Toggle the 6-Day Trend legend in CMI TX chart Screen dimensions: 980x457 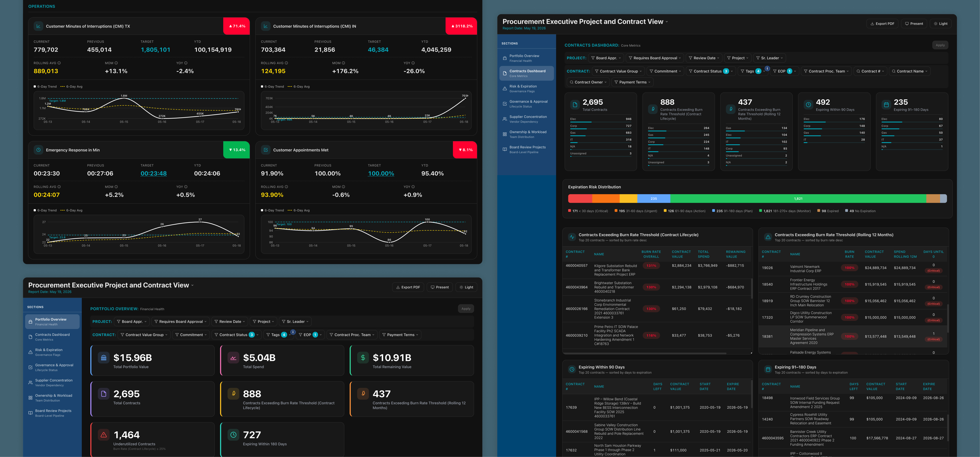[45, 87]
